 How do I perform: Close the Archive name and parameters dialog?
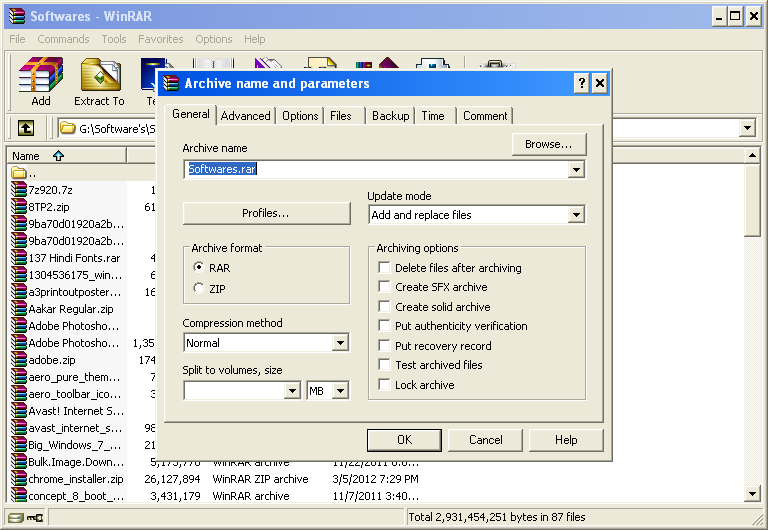pos(600,83)
